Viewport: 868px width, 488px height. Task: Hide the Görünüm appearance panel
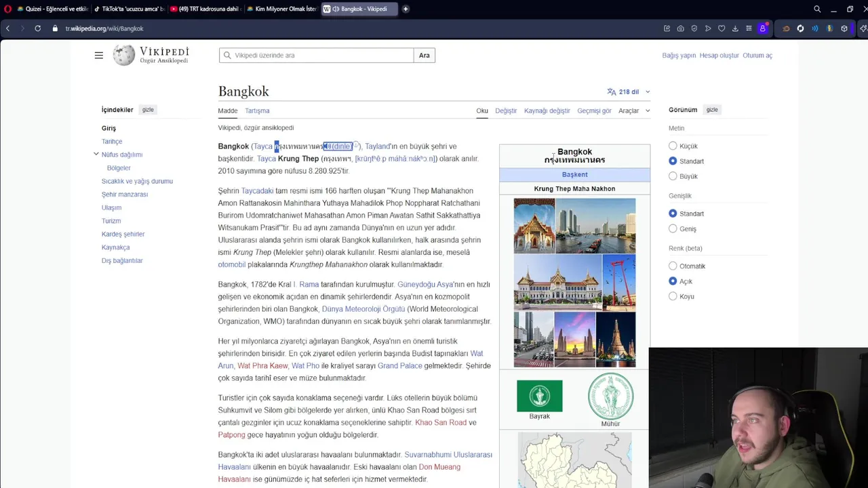(712, 110)
